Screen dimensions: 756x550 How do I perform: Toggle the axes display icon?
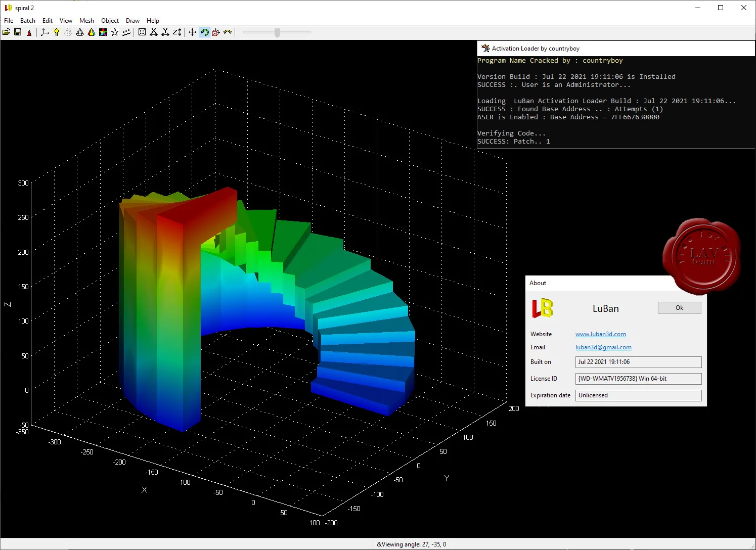pos(45,32)
